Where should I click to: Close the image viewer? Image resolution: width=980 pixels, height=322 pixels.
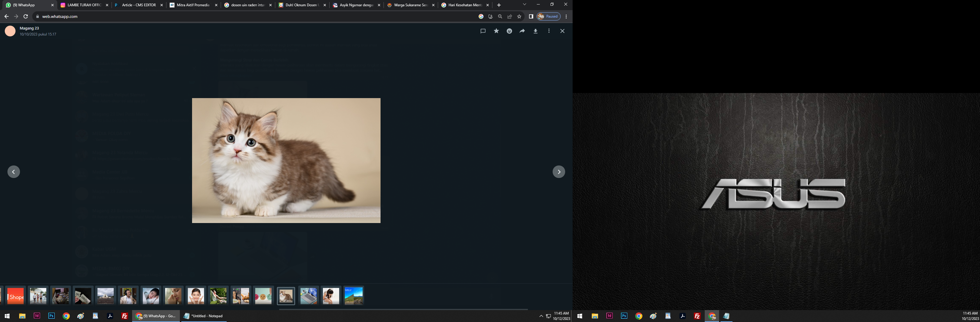[x=562, y=31]
